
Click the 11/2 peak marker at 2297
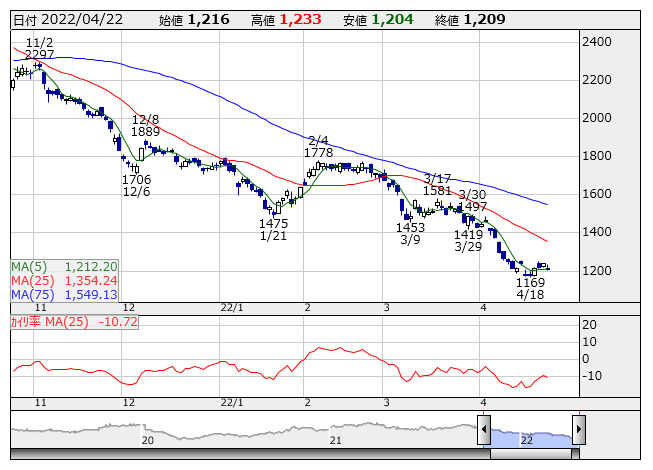pyautogui.click(x=39, y=49)
